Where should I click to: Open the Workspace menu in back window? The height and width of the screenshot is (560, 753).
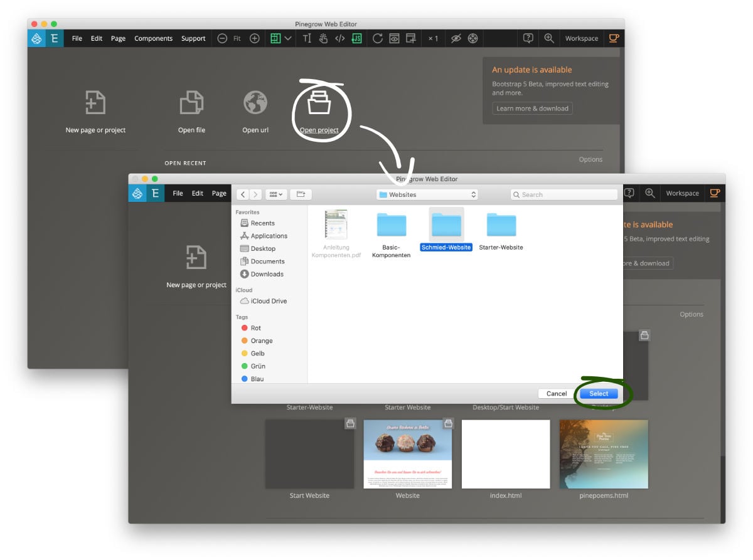[x=582, y=38]
